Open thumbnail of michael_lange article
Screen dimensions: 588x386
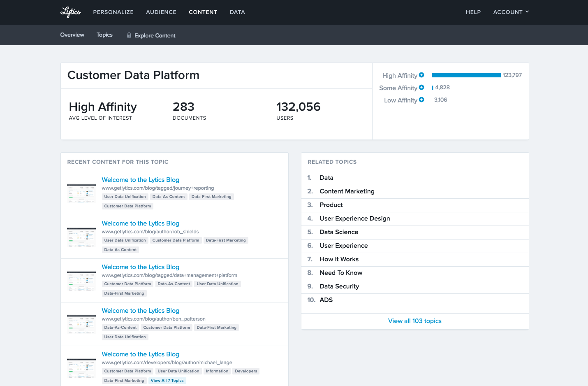pos(81,368)
